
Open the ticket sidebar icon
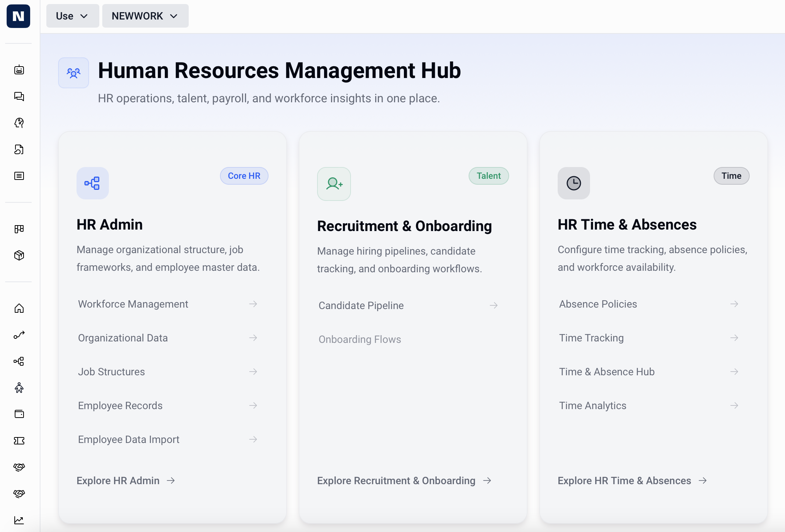pos(19,441)
